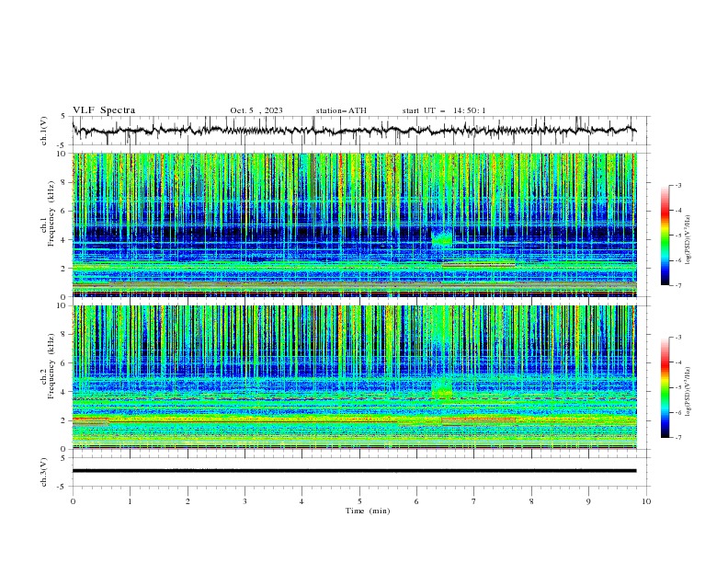Click the ch.2 spectrogram color scale bar
This screenshot has height=563, width=728.
click(665, 387)
